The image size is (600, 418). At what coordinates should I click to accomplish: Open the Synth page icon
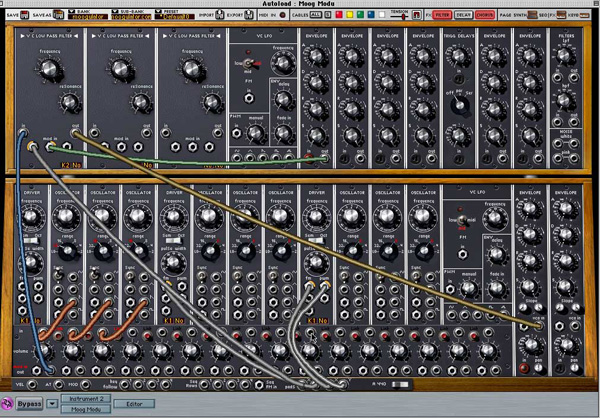[x=532, y=15]
